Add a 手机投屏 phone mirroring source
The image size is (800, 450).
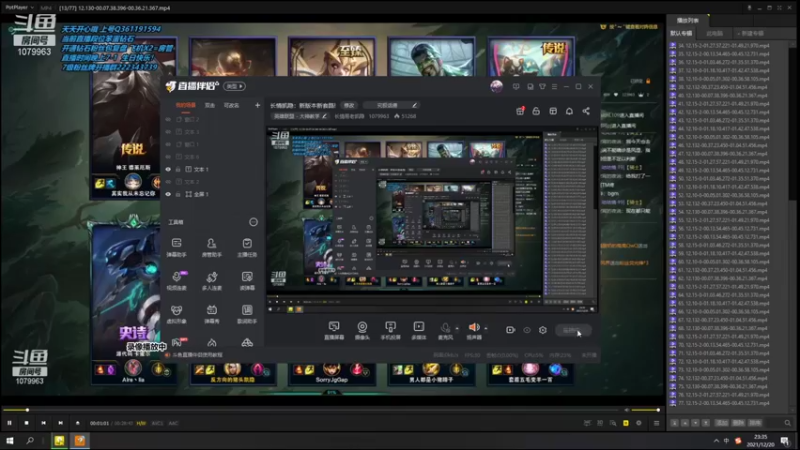tap(390, 330)
